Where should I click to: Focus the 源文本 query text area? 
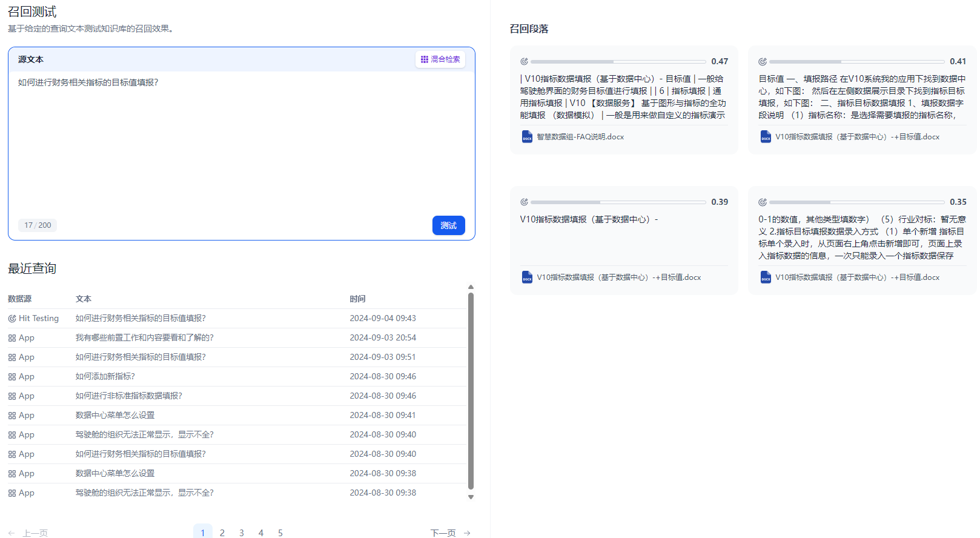coord(241,142)
